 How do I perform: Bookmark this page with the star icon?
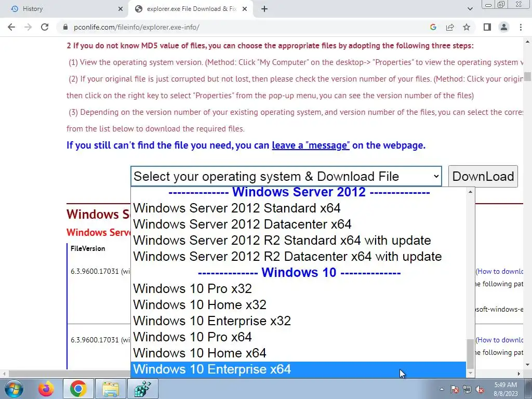tap(467, 27)
